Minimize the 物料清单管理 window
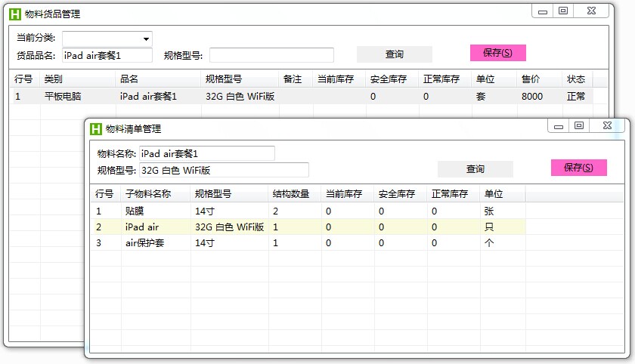Screen dimensions: 635x364 [x=559, y=126]
